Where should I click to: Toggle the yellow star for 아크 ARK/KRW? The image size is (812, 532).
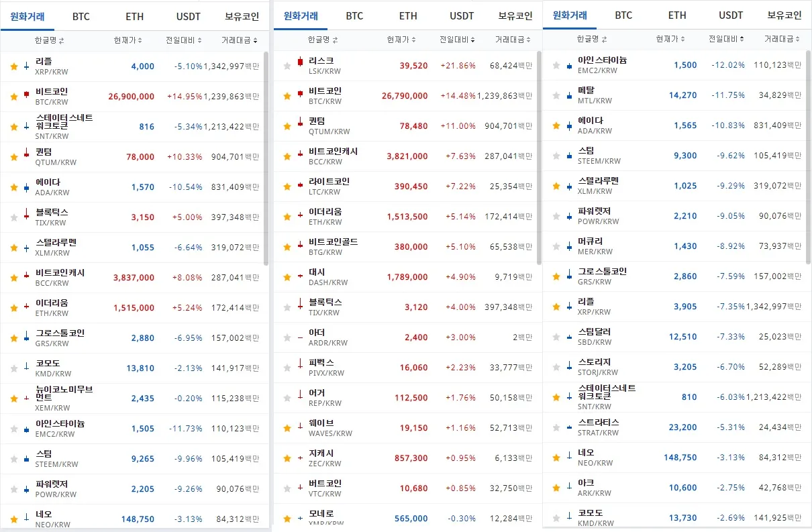556,488
